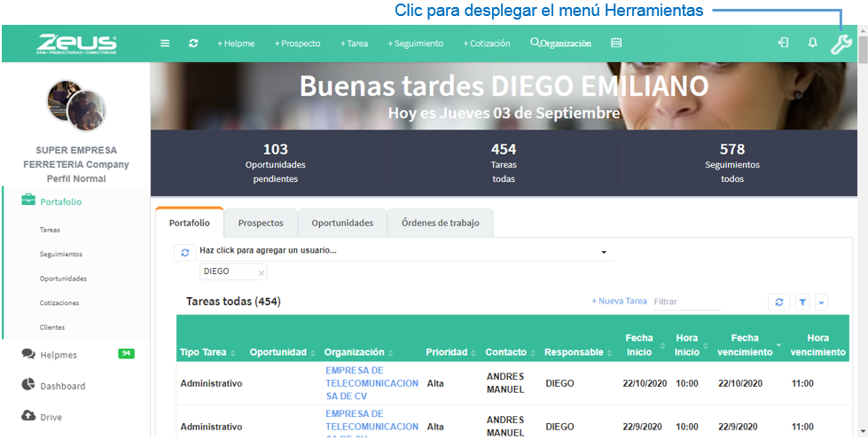Open the filter funnel for Tareas table
868x440 pixels.
[x=802, y=302]
